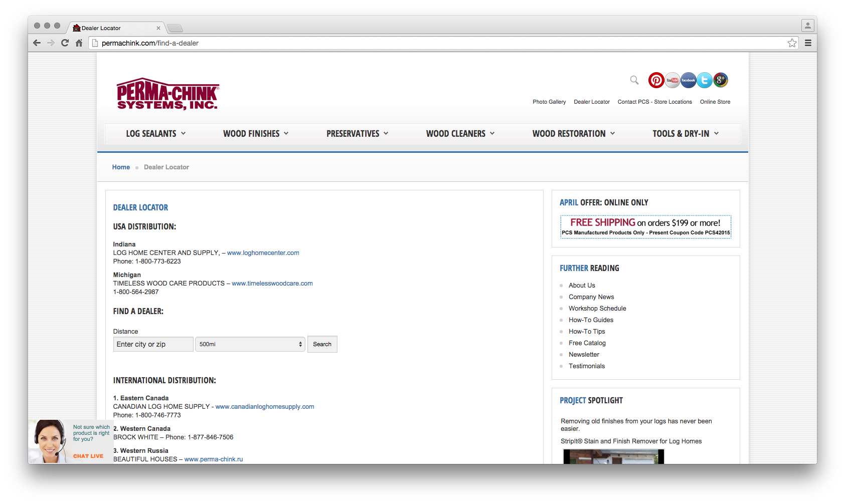
Task: Open the Online Store link
Action: coord(715,102)
